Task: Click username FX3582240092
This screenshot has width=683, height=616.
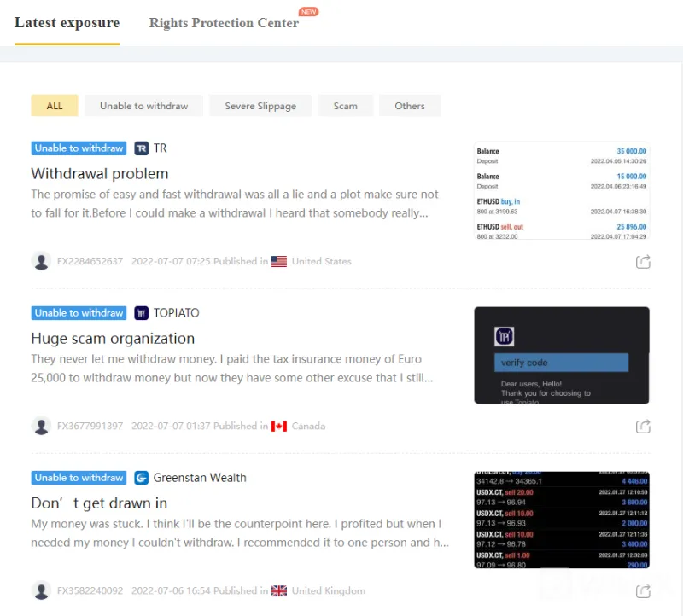Action: pos(90,590)
